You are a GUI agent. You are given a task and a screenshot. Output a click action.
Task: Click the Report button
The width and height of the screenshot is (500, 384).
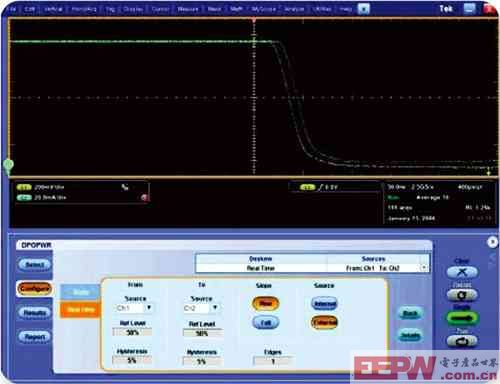coord(35,337)
